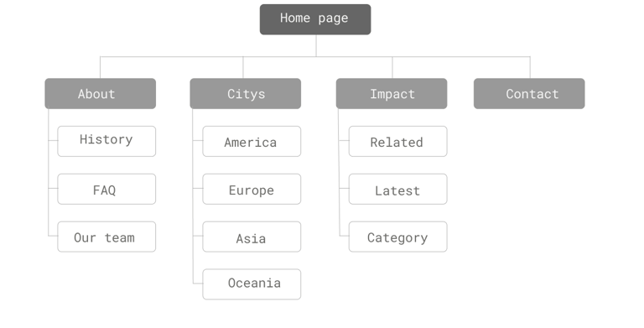Click the connector line left of Oceania
Image resolution: width=644 pixels, height=328 pixels.
pyautogui.click(x=198, y=284)
